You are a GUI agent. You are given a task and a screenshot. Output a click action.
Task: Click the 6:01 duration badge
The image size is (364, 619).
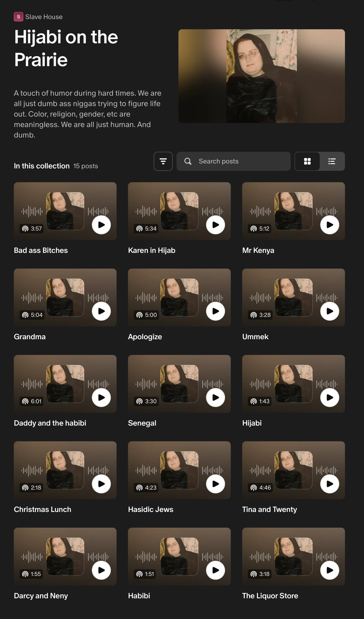(x=31, y=401)
